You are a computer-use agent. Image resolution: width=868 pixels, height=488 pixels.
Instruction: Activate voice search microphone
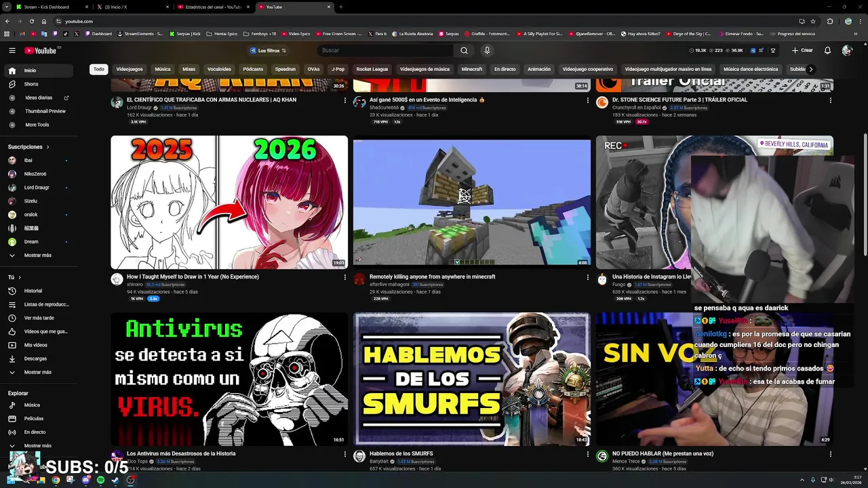(x=487, y=50)
